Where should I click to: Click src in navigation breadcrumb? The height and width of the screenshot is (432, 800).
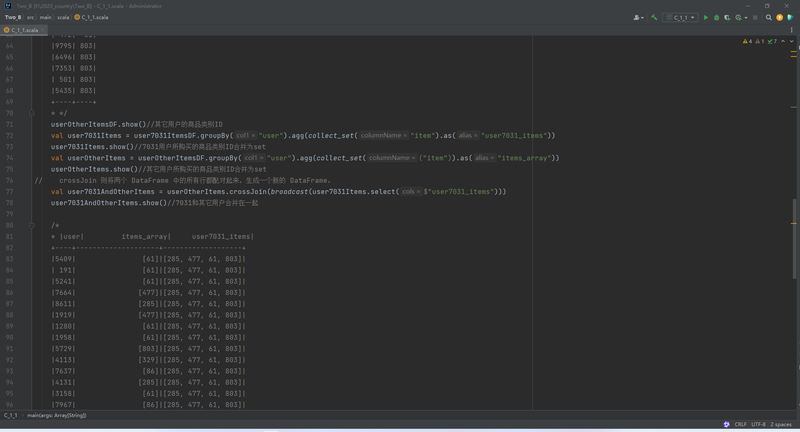coord(30,17)
